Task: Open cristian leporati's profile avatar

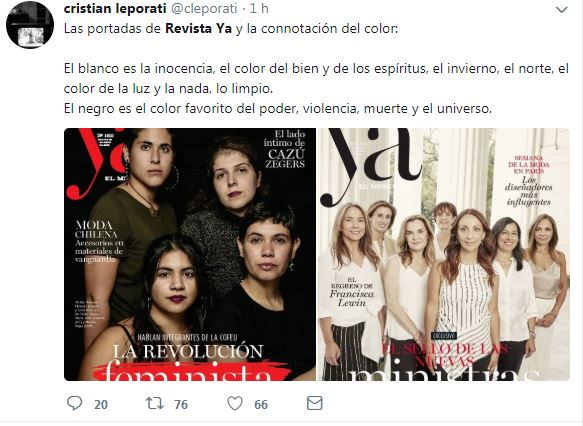Action: 30,25
